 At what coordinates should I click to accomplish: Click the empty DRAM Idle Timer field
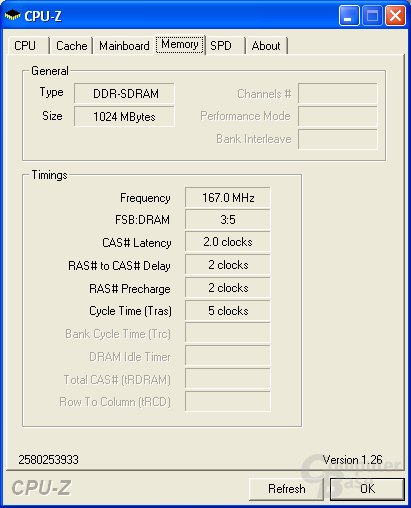pos(228,356)
